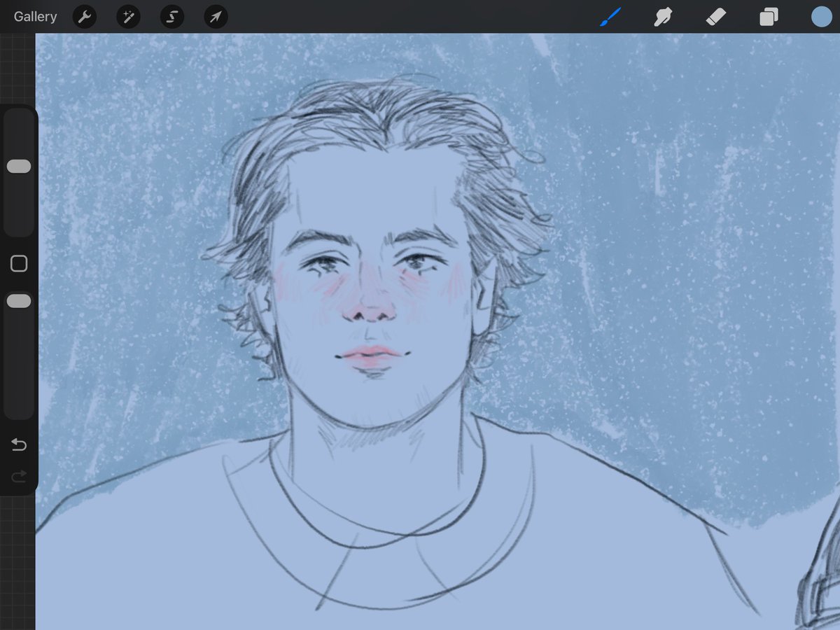Redo the last undone stroke
840x630 pixels.
(x=19, y=477)
